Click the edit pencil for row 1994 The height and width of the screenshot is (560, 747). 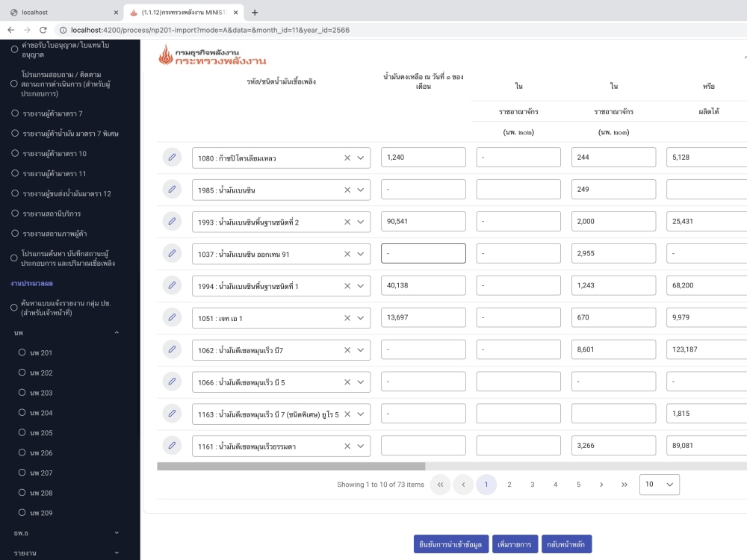tap(172, 285)
